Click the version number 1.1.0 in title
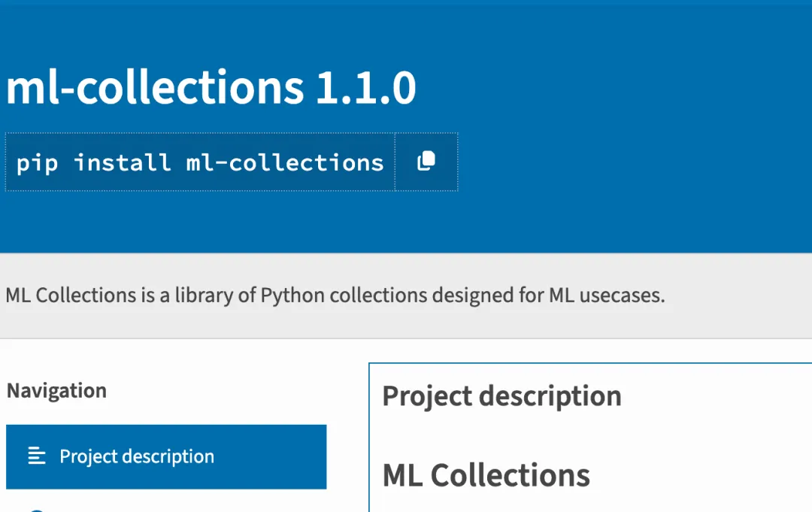Viewport: 812px width, 512px height. pos(365,89)
